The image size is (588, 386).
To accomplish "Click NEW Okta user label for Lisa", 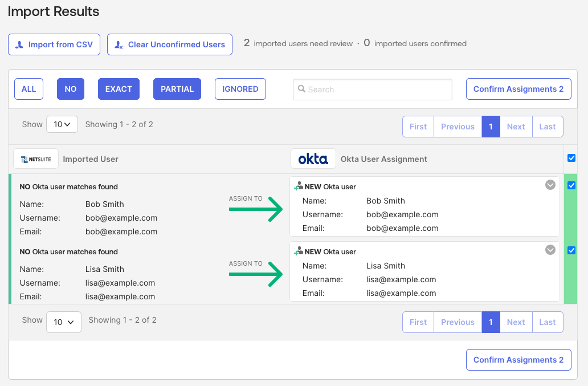I will tap(330, 251).
